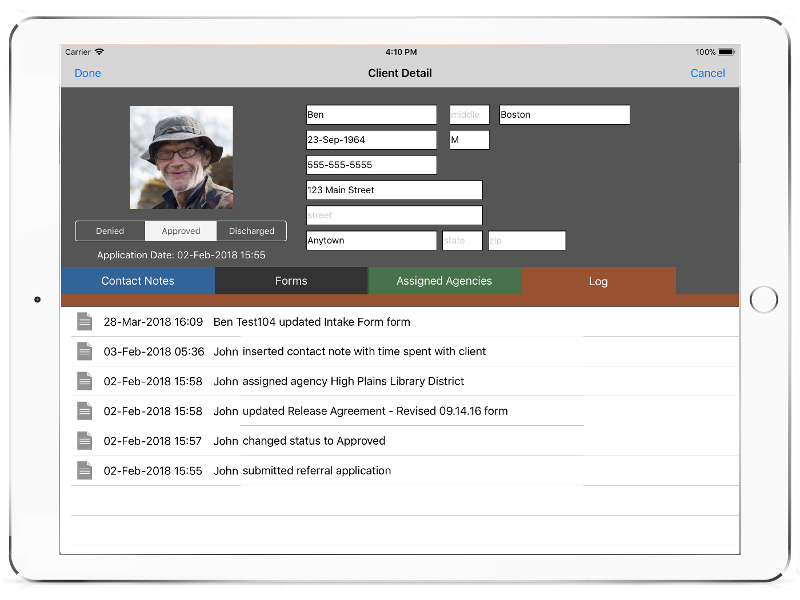Viewport: 800px width, 600px height.
Task: Select the Log tab
Action: [598, 281]
